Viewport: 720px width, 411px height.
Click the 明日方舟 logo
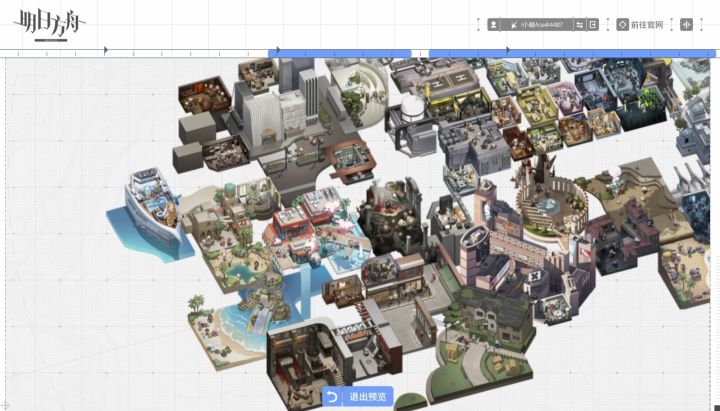click(x=49, y=25)
